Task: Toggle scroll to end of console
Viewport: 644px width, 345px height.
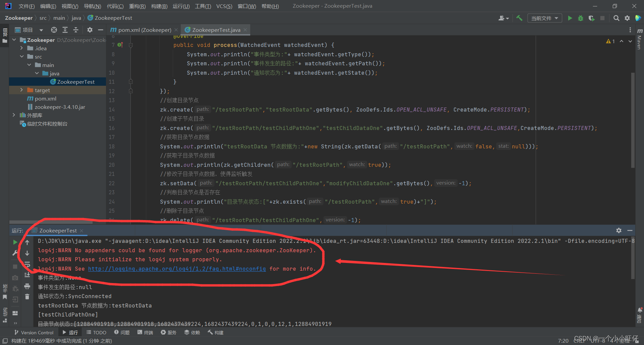Action: point(27,275)
